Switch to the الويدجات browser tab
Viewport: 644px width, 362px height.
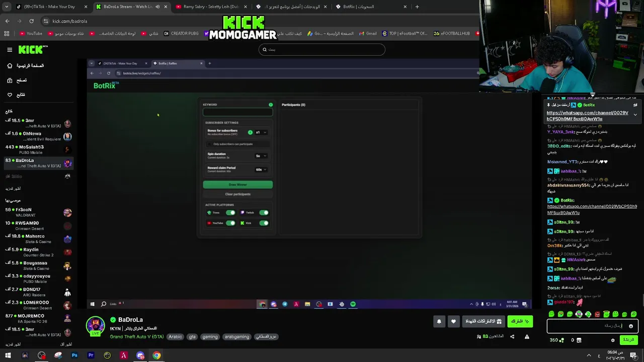pyautogui.click(x=291, y=7)
